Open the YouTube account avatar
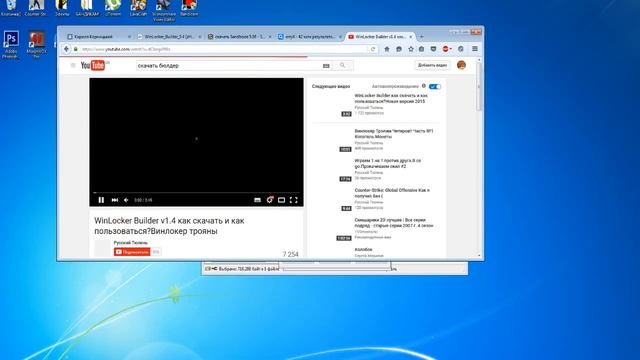The width and height of the screenshot is (640, 360). tap(461, 65)
